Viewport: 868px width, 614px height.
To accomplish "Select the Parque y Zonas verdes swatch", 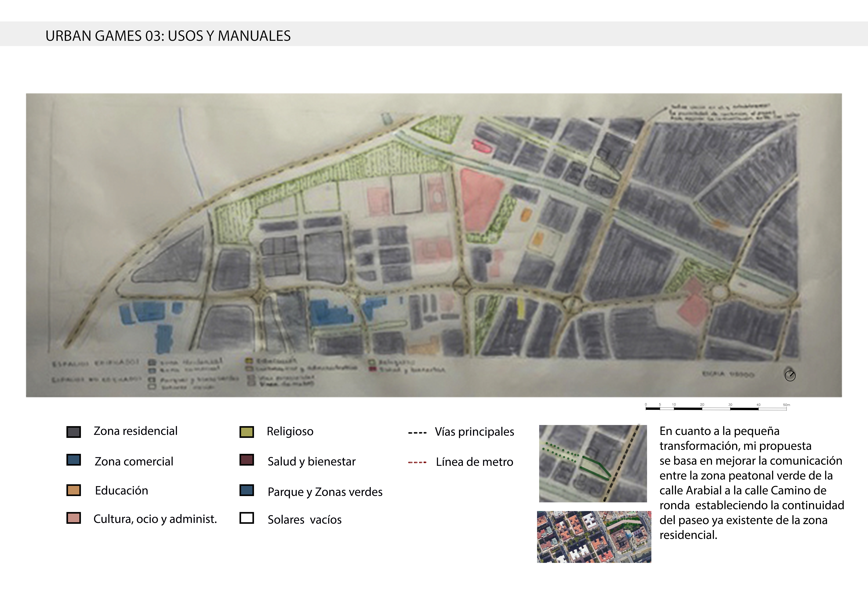I will 246,490.
